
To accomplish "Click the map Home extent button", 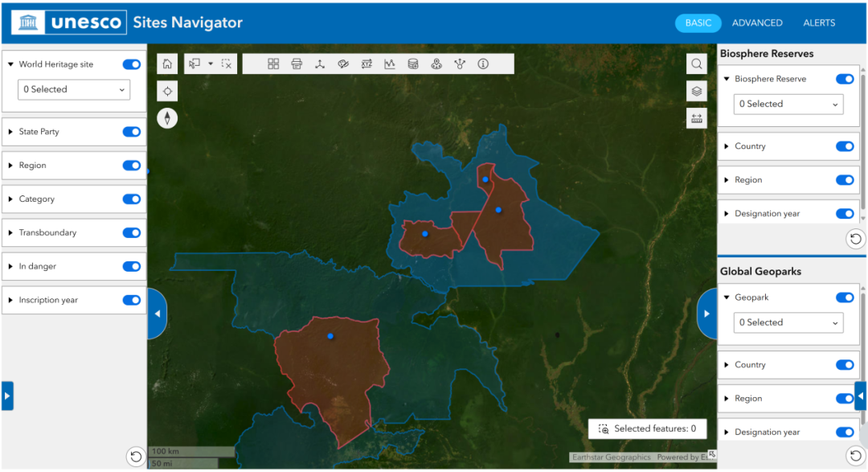I will tap(167, 64).
